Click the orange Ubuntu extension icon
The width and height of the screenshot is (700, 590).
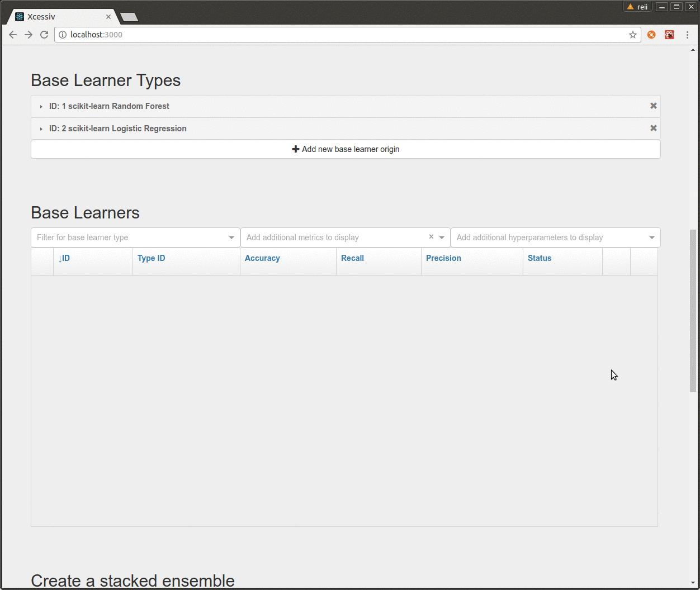[x=651, y=34]
